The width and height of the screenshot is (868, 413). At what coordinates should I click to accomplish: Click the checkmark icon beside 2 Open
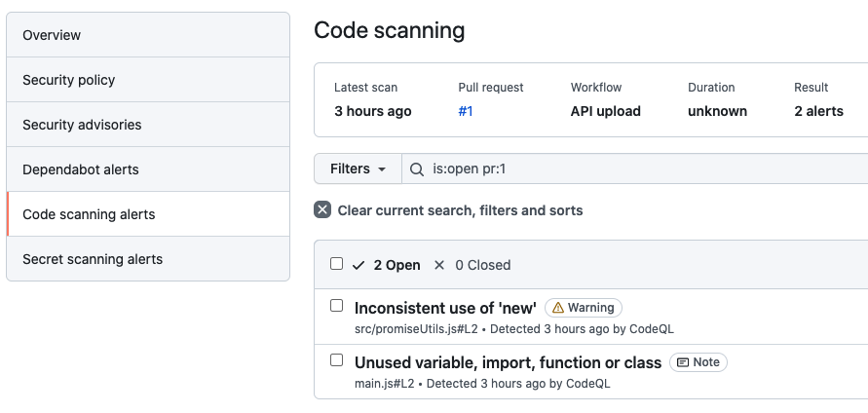359,266
